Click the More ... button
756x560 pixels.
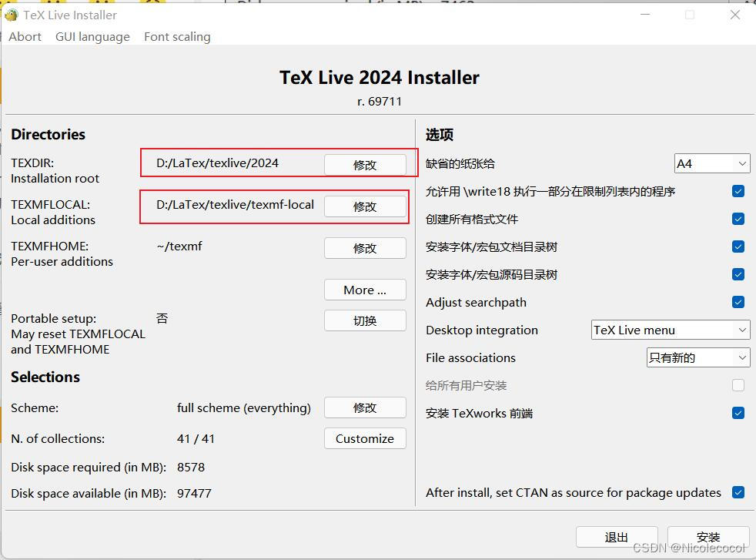point(365,290)
